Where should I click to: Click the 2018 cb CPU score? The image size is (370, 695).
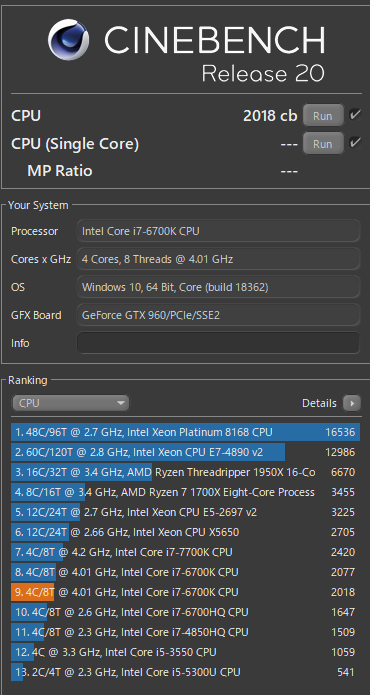coord(270,116)
